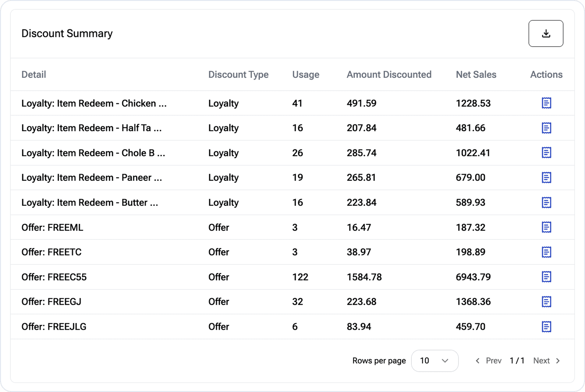585x392 pixels.
Task: Open receipt details for Chicken redeem row
Action: click(x=546, y=103)
